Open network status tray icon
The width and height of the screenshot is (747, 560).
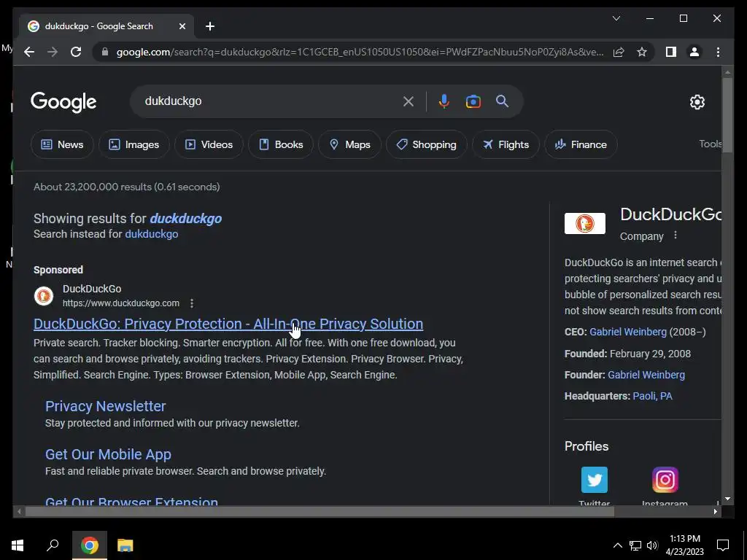pyautogui.click(x=635, y=545)
